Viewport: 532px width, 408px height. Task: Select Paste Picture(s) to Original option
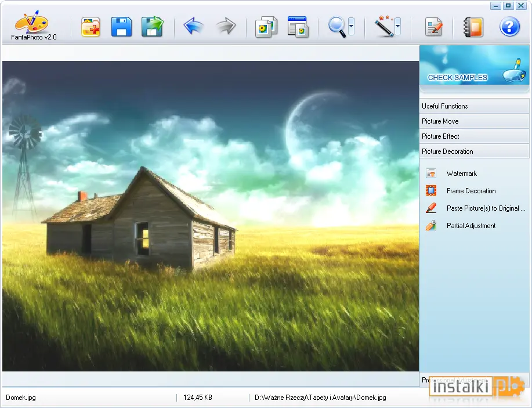tap(486, 208)
